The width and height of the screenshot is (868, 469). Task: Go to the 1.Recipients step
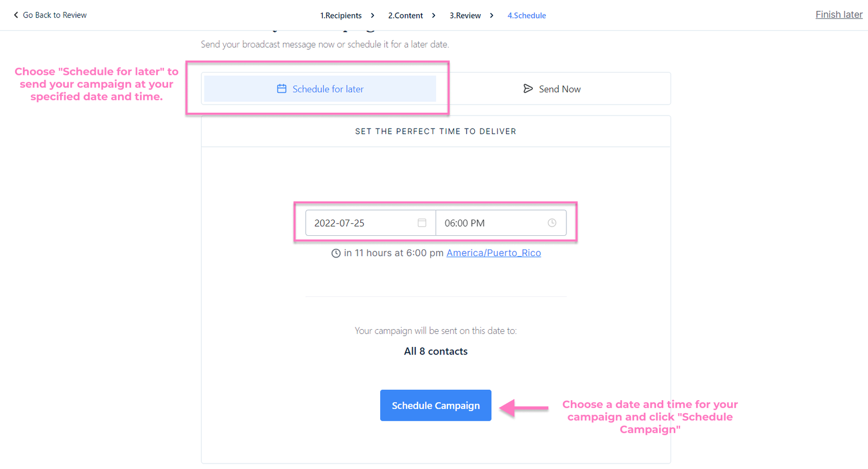pos(341,16)
